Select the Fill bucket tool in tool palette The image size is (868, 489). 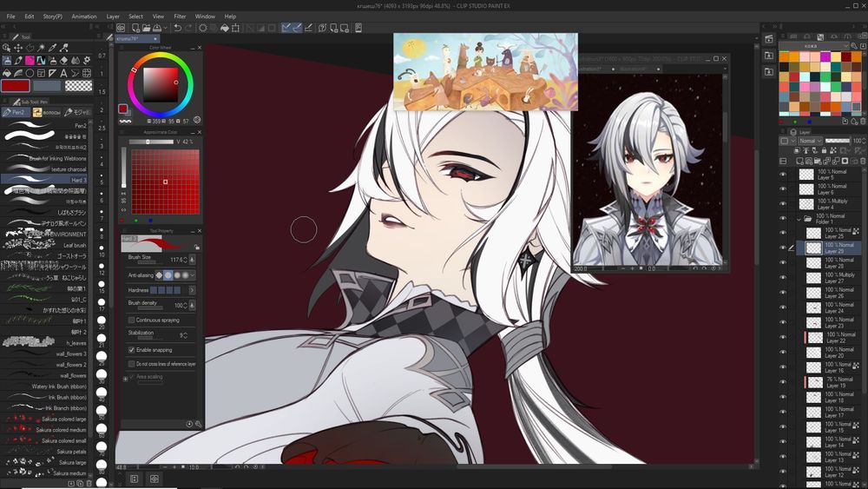[7, 73]
